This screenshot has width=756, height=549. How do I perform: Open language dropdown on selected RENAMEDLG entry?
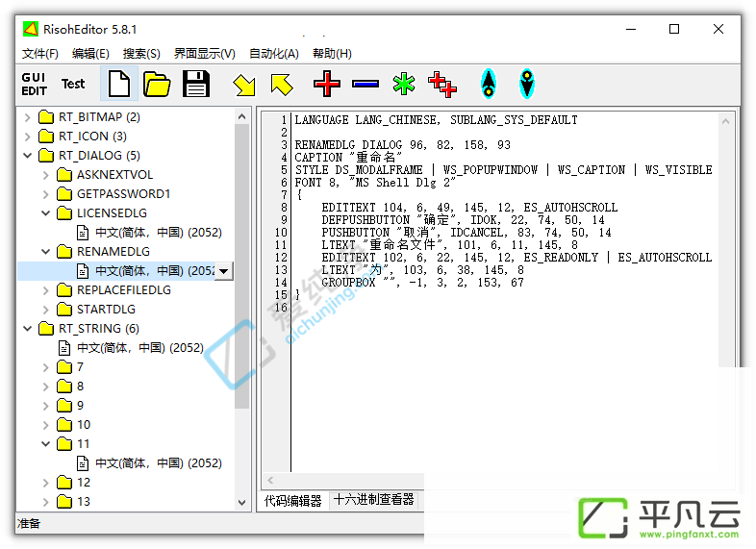(x=223, y=271)
